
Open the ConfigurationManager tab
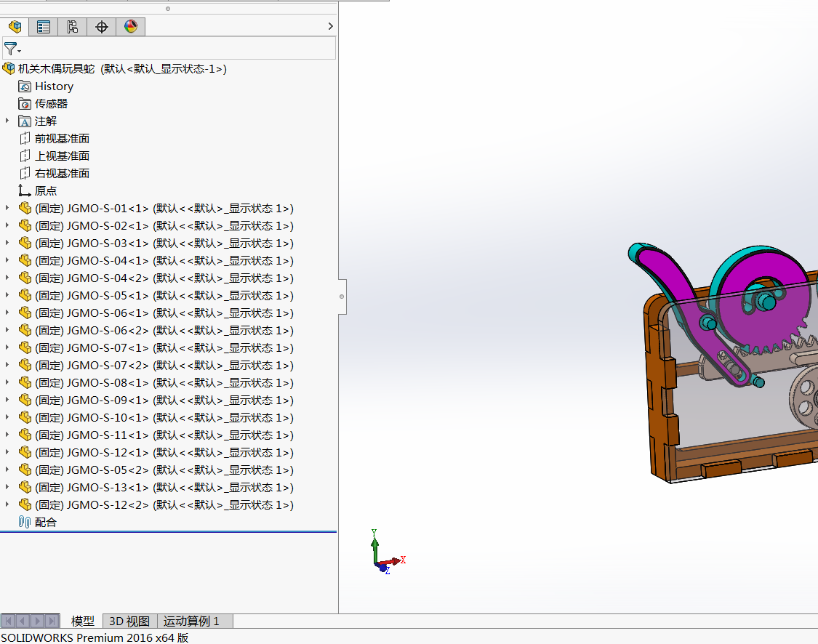click(73, 27)
